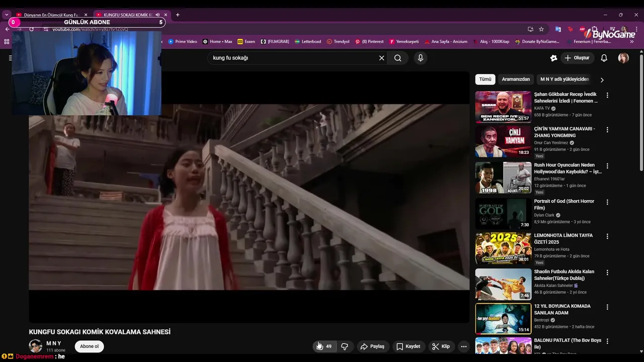Create a clip with Klip button
The image size is (644, 362).
pos(441,346)
